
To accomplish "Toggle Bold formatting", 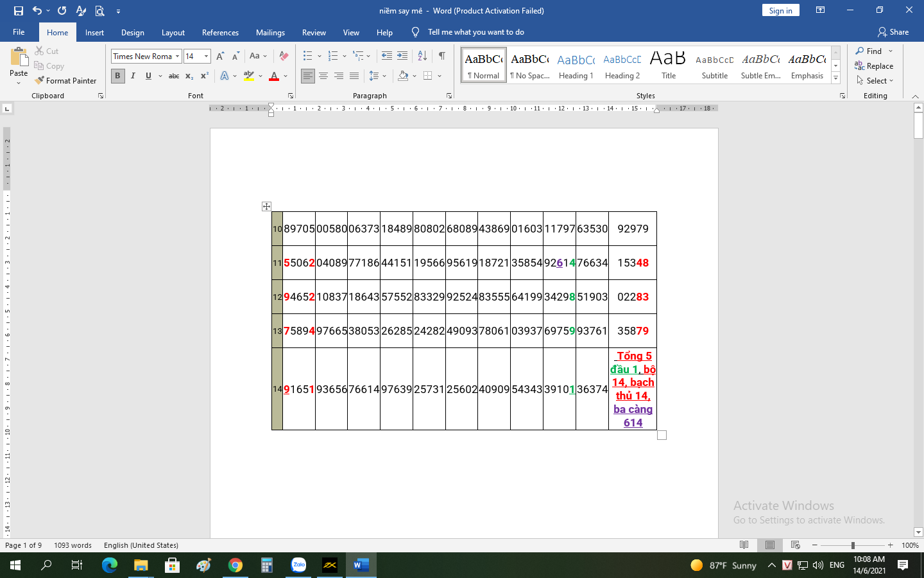I will point(117,76).
